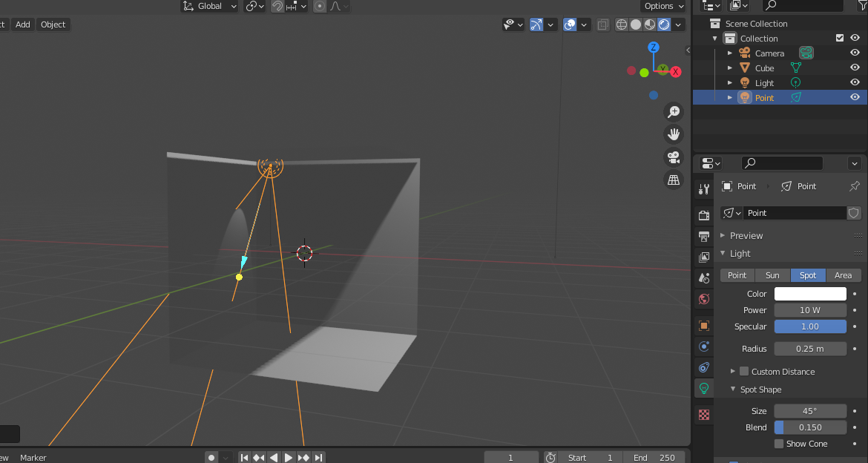Viewport: 868px width, 463px height.
Task: Toggle show overlays button
Action: point(570,24)
